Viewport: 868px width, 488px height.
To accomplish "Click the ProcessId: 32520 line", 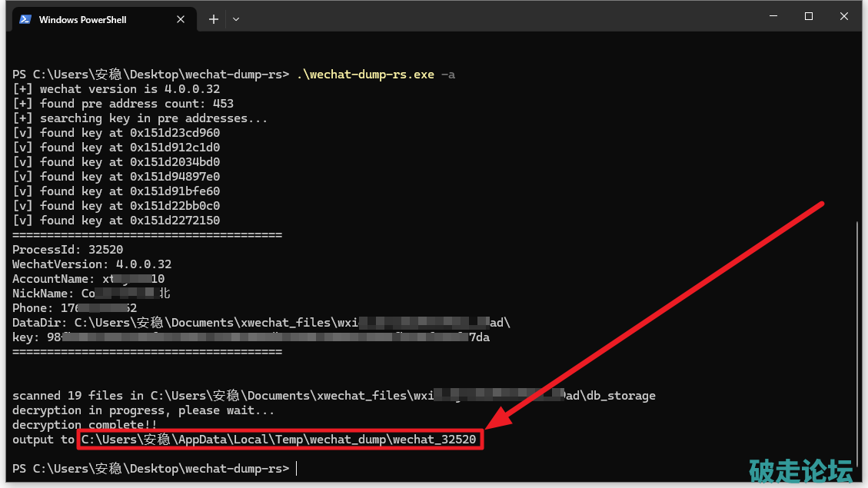I will tap(68, 250).
